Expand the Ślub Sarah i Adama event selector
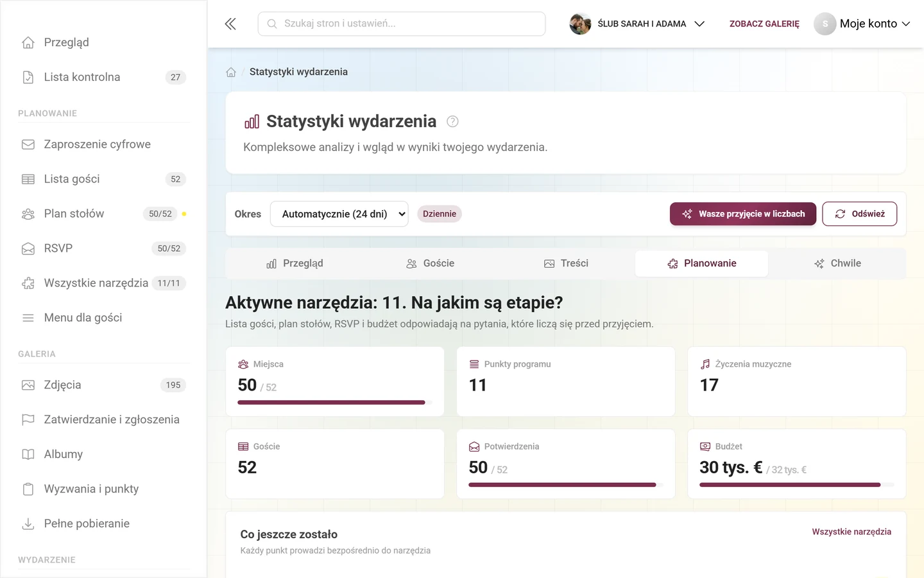Viewport: 924px width, 578px height. click(637, 24)
